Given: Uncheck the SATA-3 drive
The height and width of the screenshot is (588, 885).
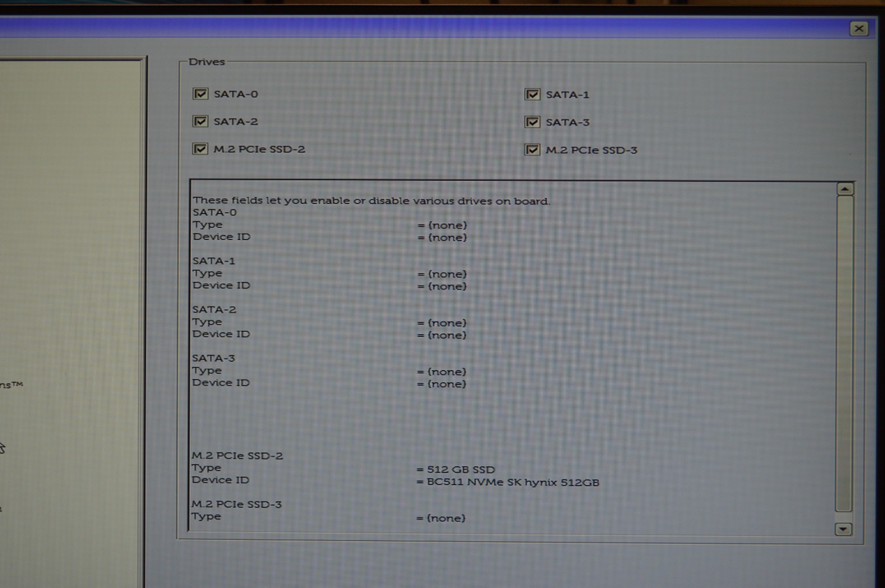Looking at the screenshot, I should 533,122.
